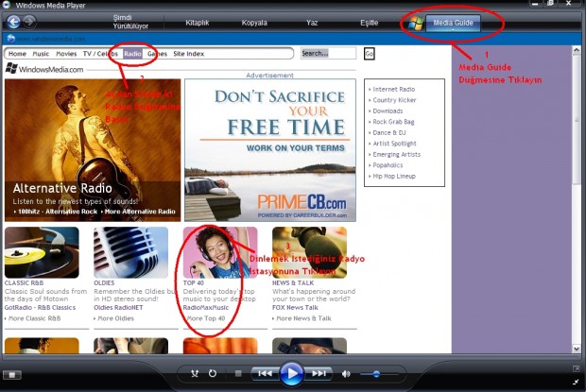Open the Music section
Image resolution: width=586 pixels, height=392 pixels.
tap(41, 54)
